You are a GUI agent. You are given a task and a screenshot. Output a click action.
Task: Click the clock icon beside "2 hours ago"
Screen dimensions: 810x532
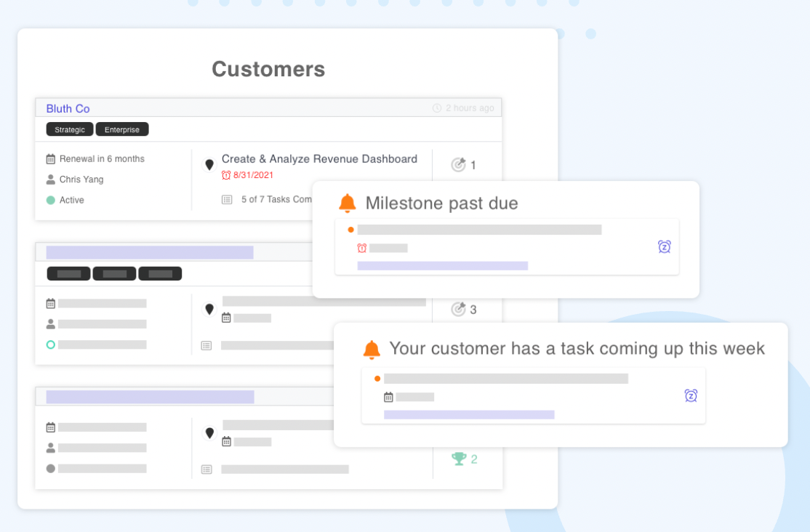click(x=437, y=108)
